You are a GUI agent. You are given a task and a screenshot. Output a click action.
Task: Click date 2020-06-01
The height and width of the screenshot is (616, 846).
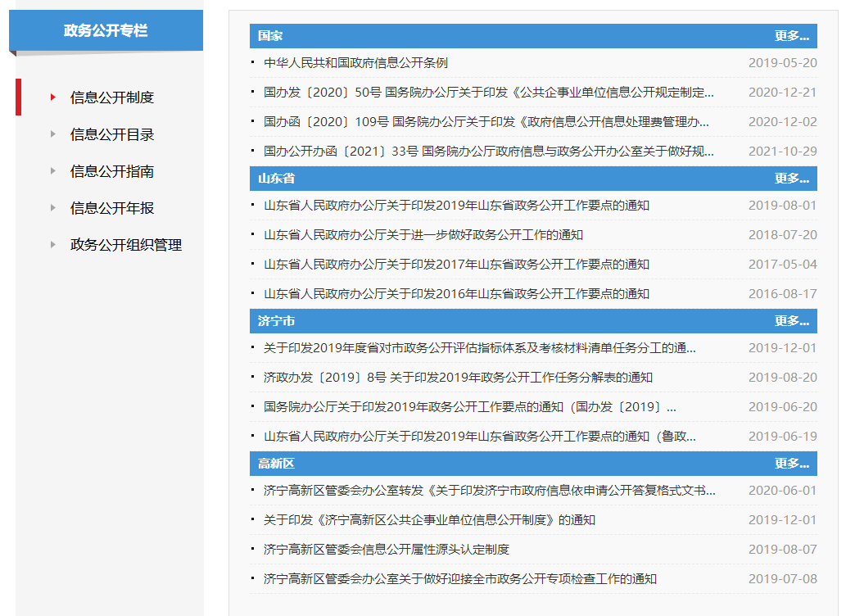coord(783,491)
